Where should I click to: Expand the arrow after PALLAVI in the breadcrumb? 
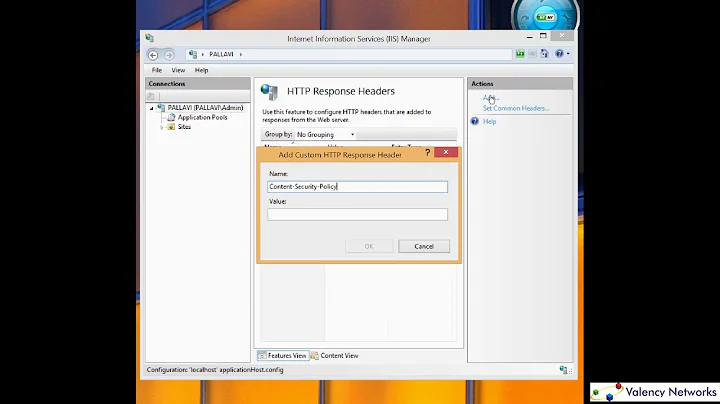[241, 54]
